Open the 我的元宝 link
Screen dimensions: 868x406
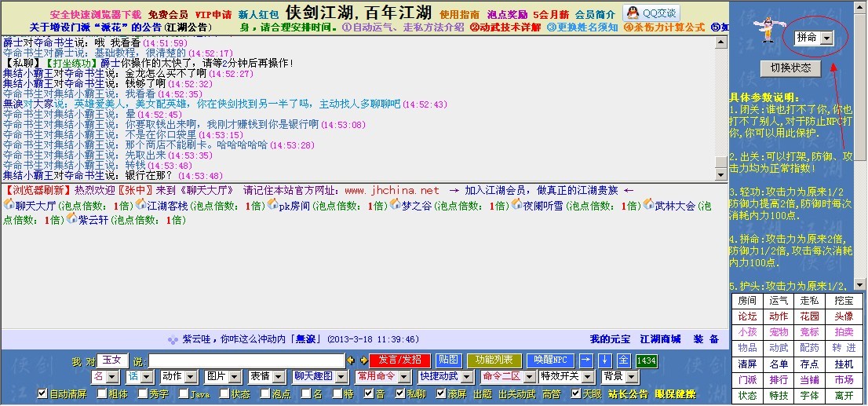point(610,339)
